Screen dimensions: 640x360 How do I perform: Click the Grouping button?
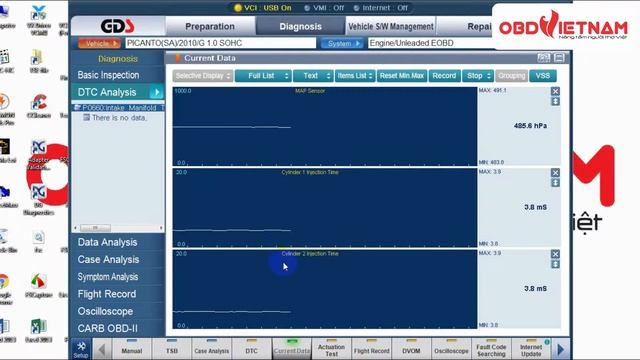(x=511, y=76)
